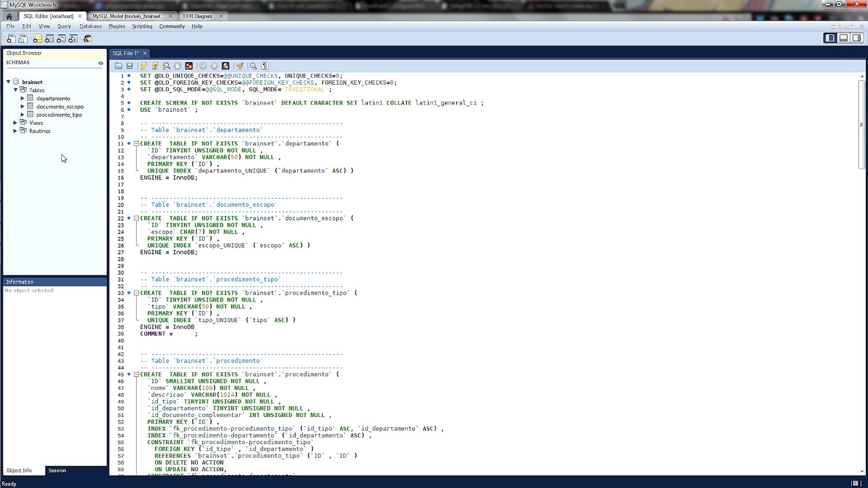The width and height of the screenshot is (868, 488).
Task: Toggle the left sidebar panel visibility
Action: click(830, 38)
